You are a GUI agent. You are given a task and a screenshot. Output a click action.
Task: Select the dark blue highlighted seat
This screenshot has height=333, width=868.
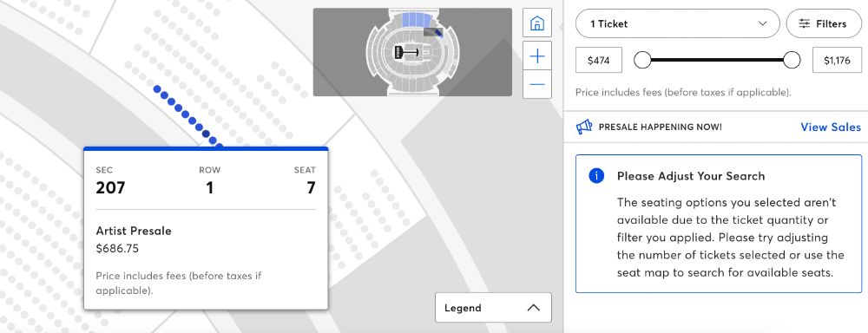[206, 134]
